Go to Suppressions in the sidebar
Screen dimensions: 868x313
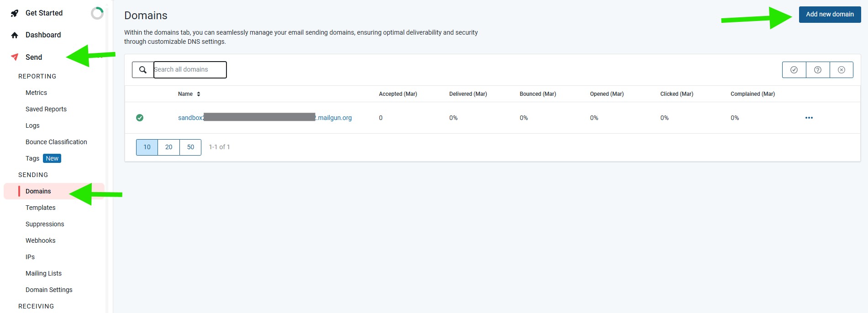(45, 224)
